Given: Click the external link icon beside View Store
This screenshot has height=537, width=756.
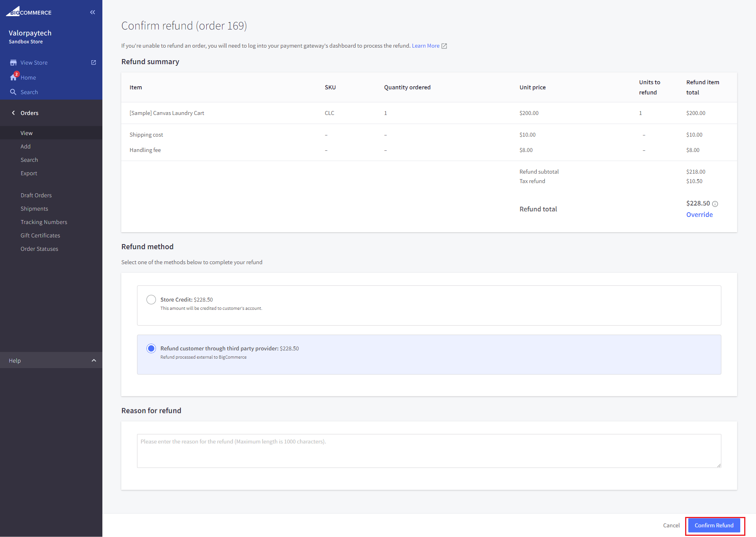Looking at the screenshot, I should point(93,63).
